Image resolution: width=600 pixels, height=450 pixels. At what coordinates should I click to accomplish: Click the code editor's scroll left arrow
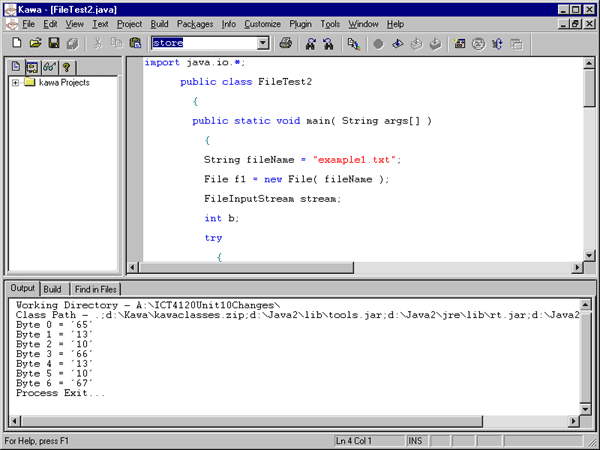[132, 267]
